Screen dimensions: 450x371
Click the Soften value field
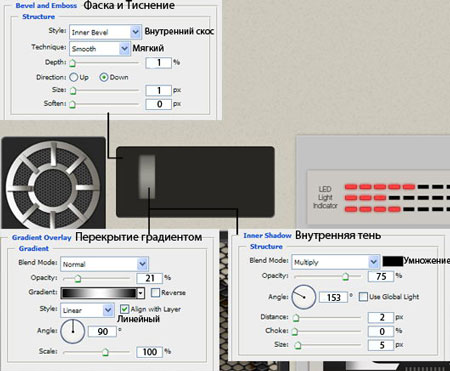click(x=159, y=104)
